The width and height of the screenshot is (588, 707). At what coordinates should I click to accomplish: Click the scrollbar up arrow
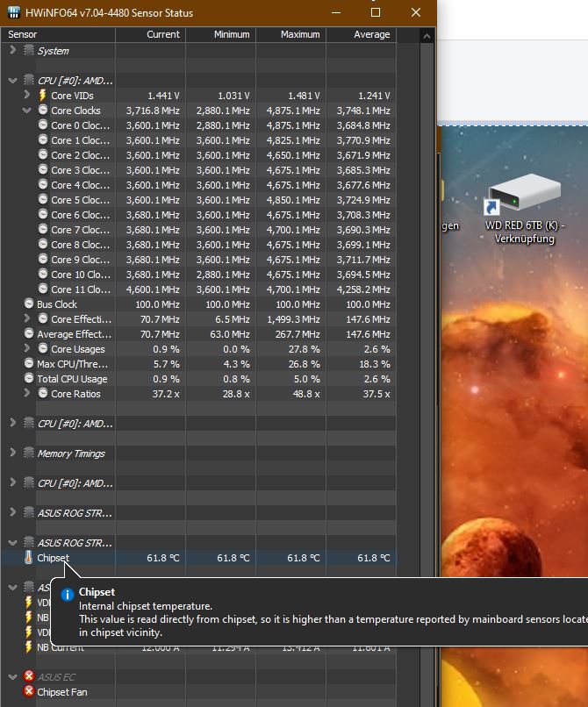pyautogui.click(x=427, y=36)
